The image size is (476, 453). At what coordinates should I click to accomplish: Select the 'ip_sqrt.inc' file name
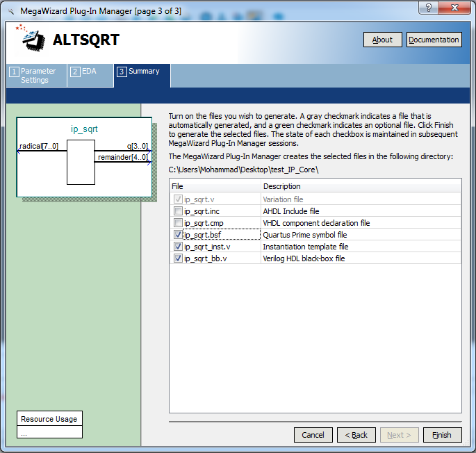[202, 211]
